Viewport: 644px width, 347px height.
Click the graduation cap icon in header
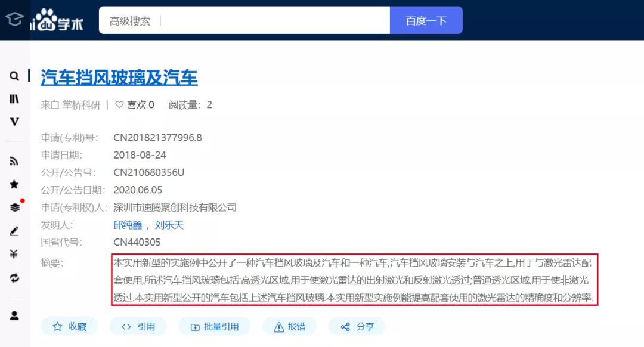click(14, 19)
